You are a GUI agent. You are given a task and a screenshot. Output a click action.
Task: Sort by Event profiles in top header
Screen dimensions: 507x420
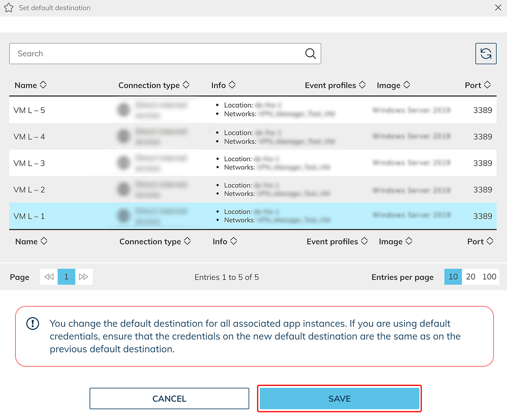click(335, 85)
